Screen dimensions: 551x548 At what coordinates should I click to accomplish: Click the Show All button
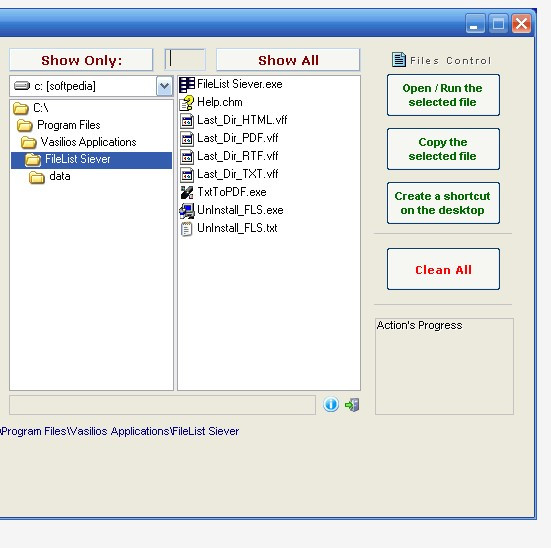tap(288, 60)
